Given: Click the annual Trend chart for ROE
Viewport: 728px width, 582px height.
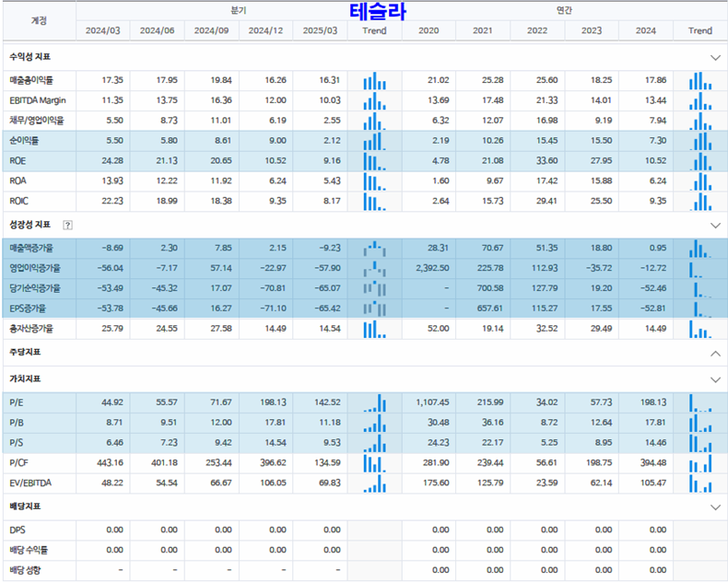Looking at the screenshot, I should coord(699,161).
